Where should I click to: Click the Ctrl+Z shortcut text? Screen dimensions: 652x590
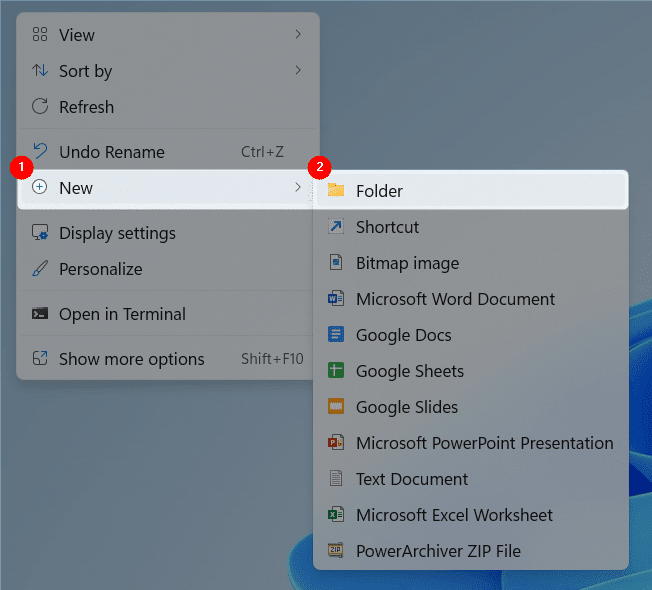point(262,152)
